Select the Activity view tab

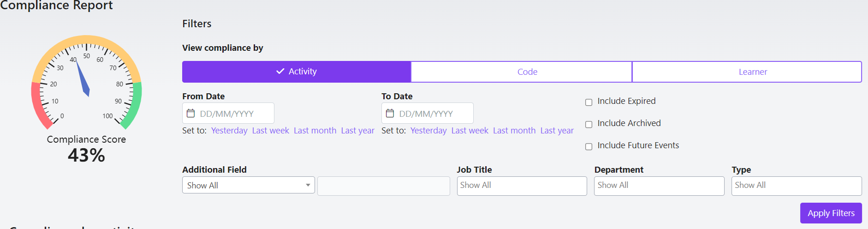297,72
